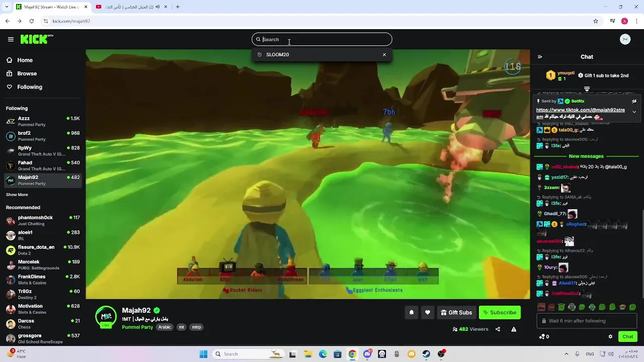Open the hamburger sidebar menu

coord(11,39)
